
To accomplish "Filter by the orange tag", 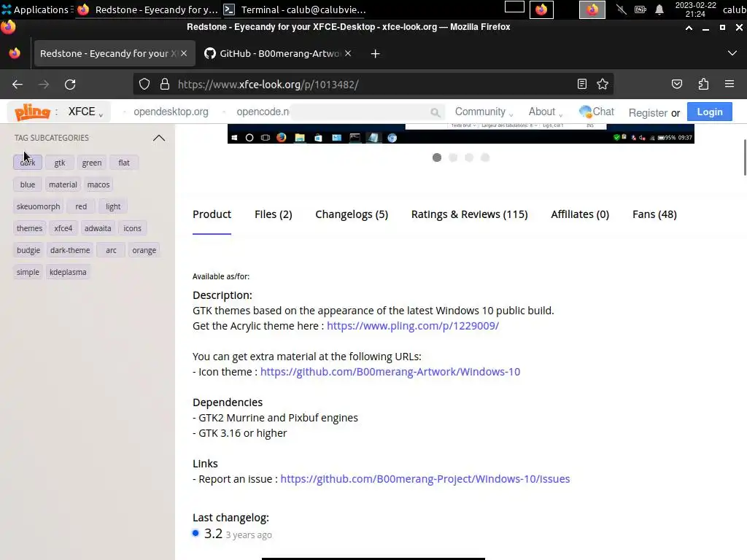I will 144,251.
